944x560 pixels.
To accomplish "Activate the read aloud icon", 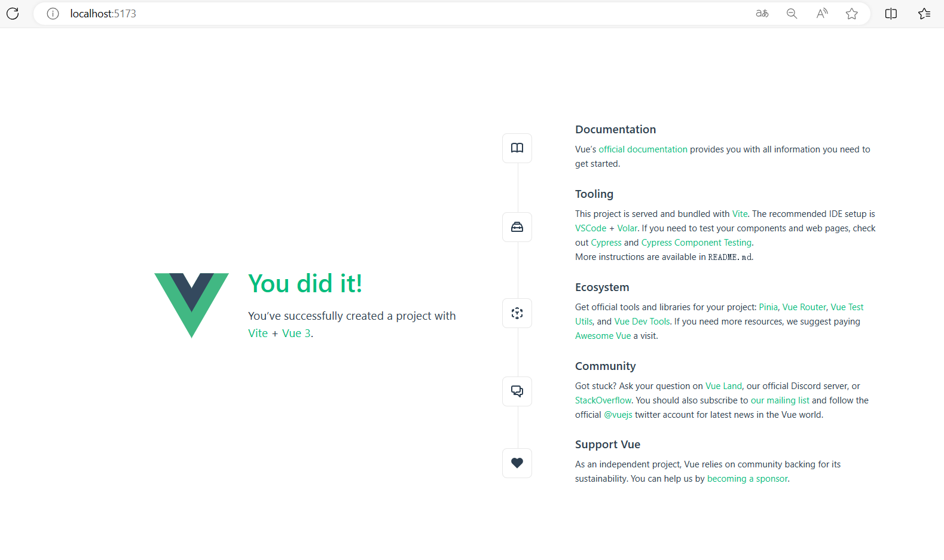I will click(822, 14).
